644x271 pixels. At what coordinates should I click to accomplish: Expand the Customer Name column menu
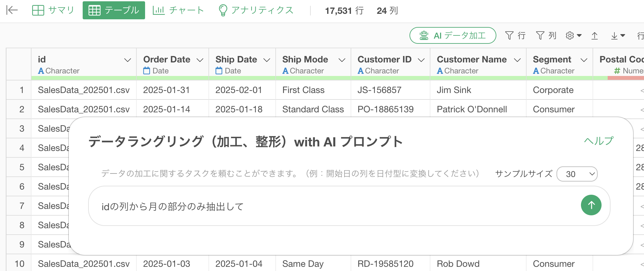[517, 60]
